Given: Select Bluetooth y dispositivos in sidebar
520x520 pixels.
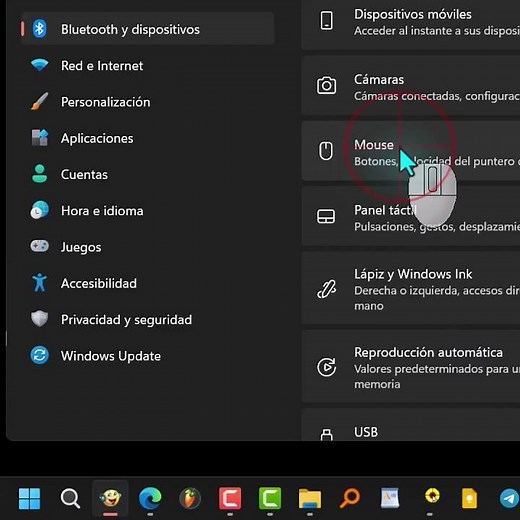Looking at the screenshot, I should (147, 29).
